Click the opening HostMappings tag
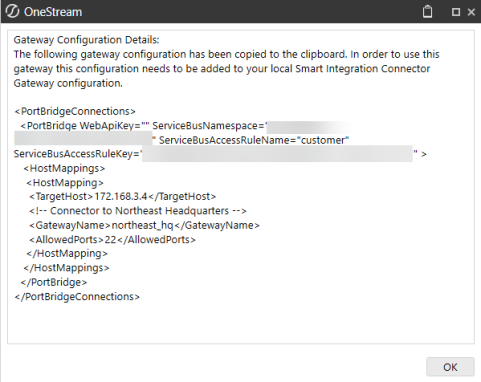The image size is (481, 382). click(64, 168)
